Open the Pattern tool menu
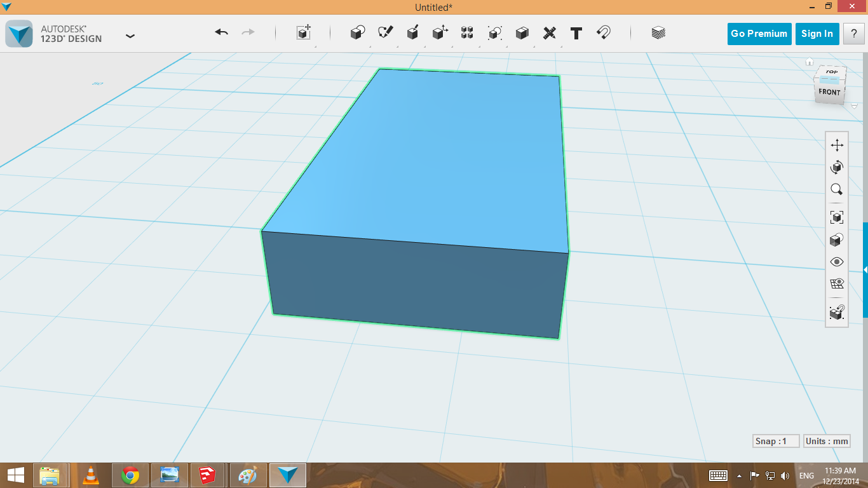The height and width of the screenshot is (488, 868). [x=467, y=33]
